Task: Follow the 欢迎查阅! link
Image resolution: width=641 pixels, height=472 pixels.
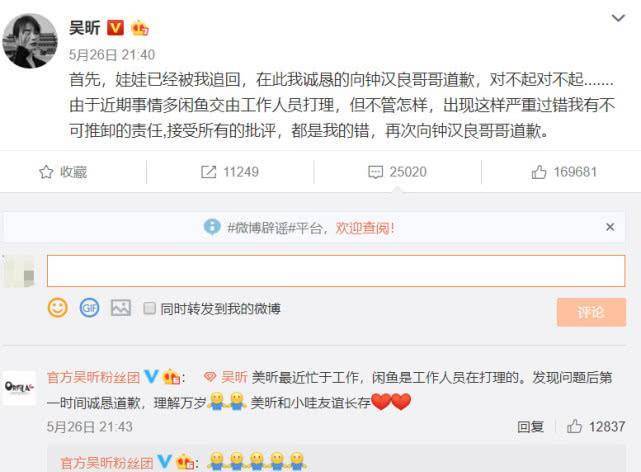Action: click(x=365, y=228)
